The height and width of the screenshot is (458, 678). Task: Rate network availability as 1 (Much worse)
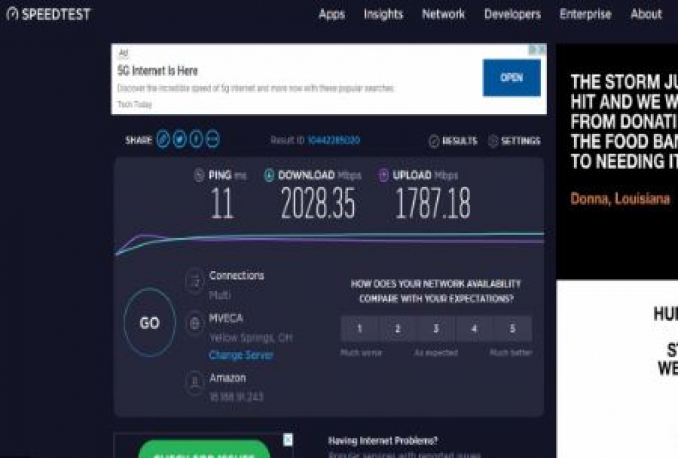359,329
